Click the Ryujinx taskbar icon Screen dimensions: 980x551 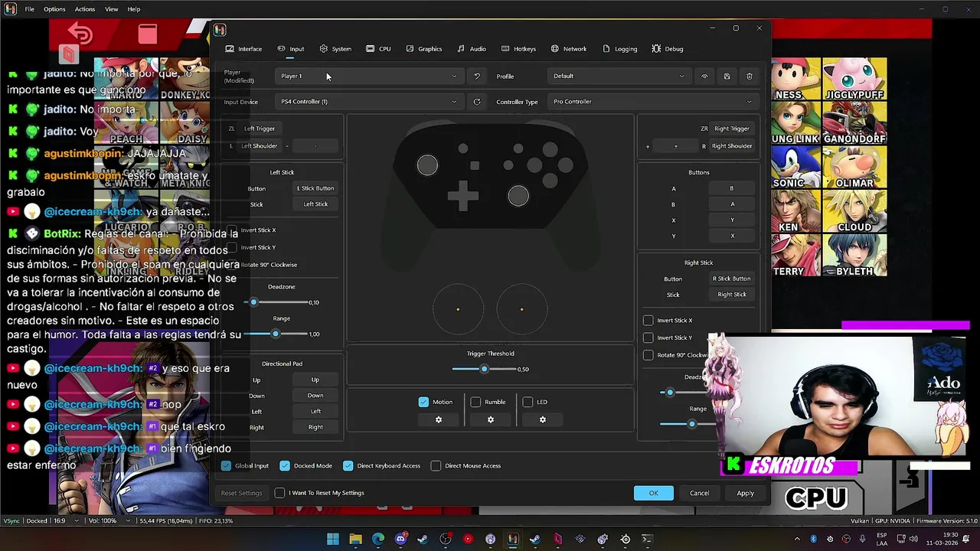click(513, 540)
